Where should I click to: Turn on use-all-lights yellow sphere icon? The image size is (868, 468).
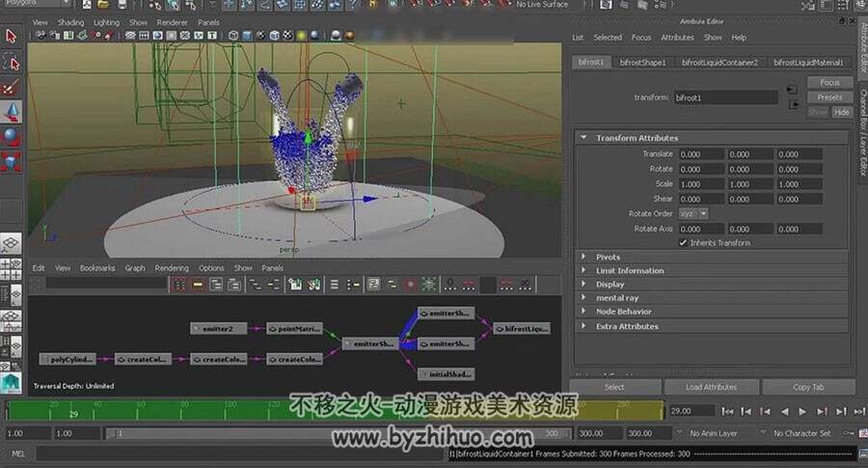coord(301,36)
